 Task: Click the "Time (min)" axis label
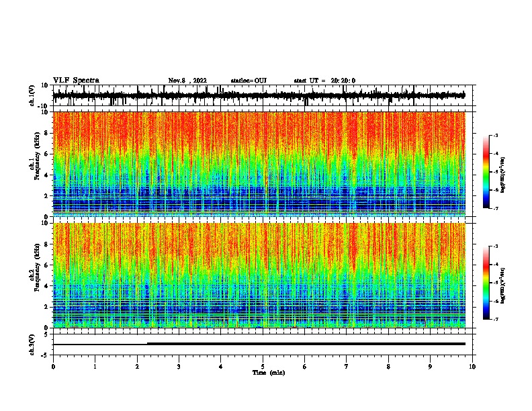click(269, 373)
